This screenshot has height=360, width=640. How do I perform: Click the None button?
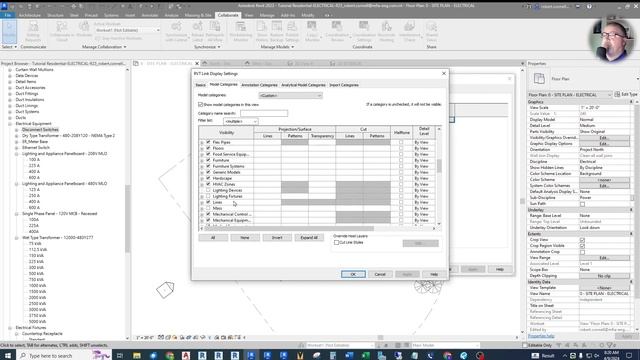pyautogui.click(x=245, y=238)
